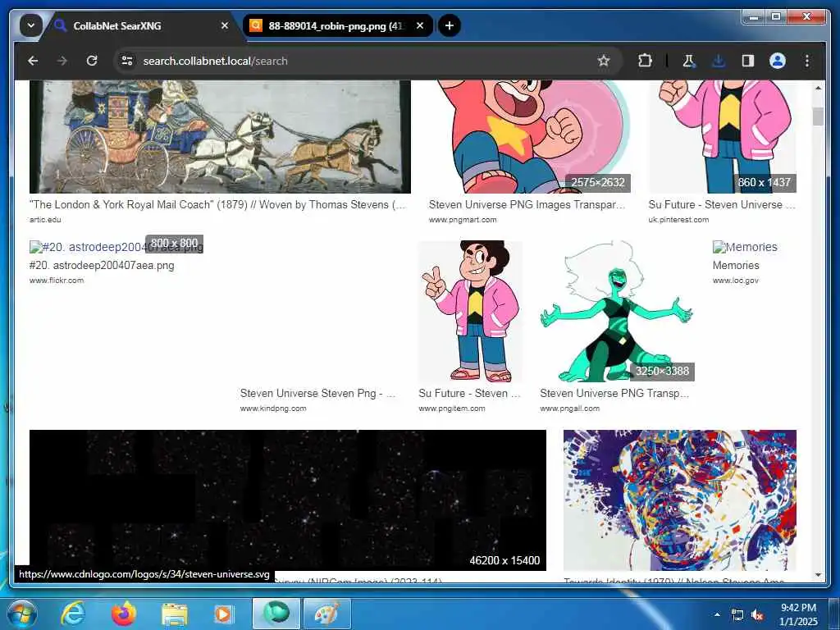This screenshot has height=630, width=840.
Task: Click the www.pngitem.com source text
Action: 452,409
